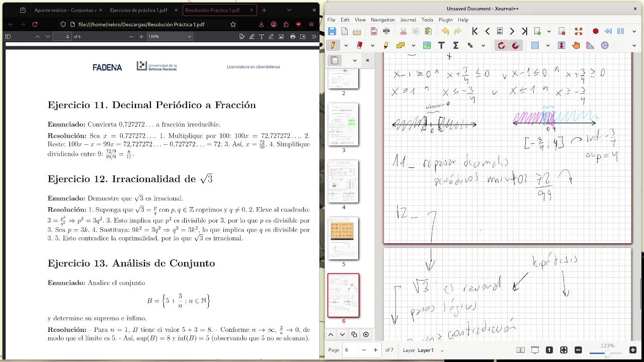Image resolution: width=644 pixels, height=362 pixels.
Task: List all Firefox tabs chevron
Action: click(289, 10)
